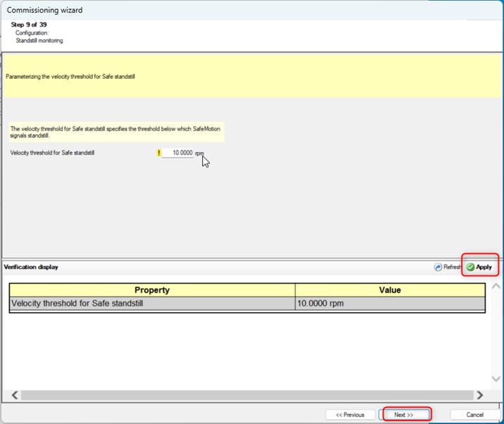This screenshot has height=424, width=504.
Task: Select the Property column header
Action: [152, 289]
